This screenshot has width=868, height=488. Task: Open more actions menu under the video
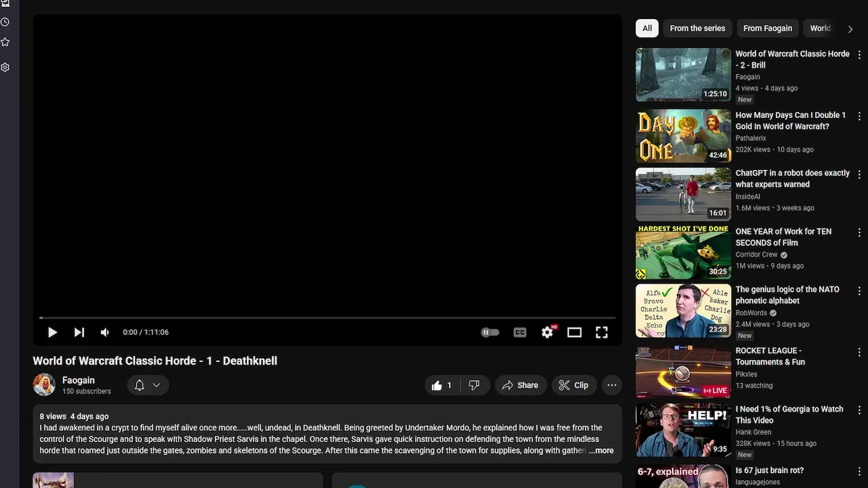[x=612, y=385]
